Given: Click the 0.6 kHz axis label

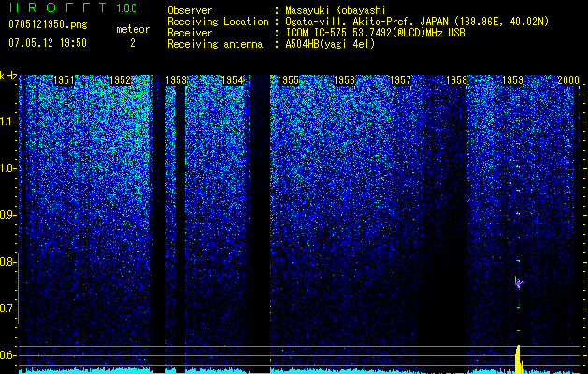Looking at the screenshot, I should point(8,355).
